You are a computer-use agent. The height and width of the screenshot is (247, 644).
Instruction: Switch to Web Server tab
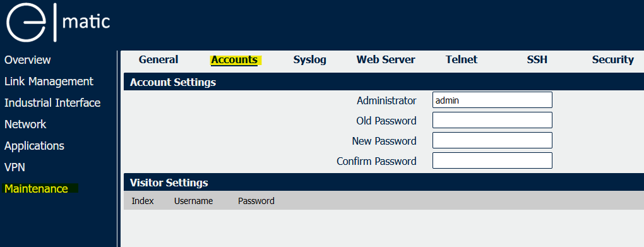(x=386, y=59)
